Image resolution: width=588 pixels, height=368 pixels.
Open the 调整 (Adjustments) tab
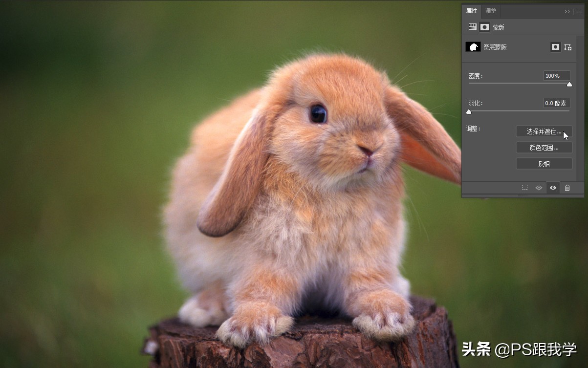(x=491, y=11)
